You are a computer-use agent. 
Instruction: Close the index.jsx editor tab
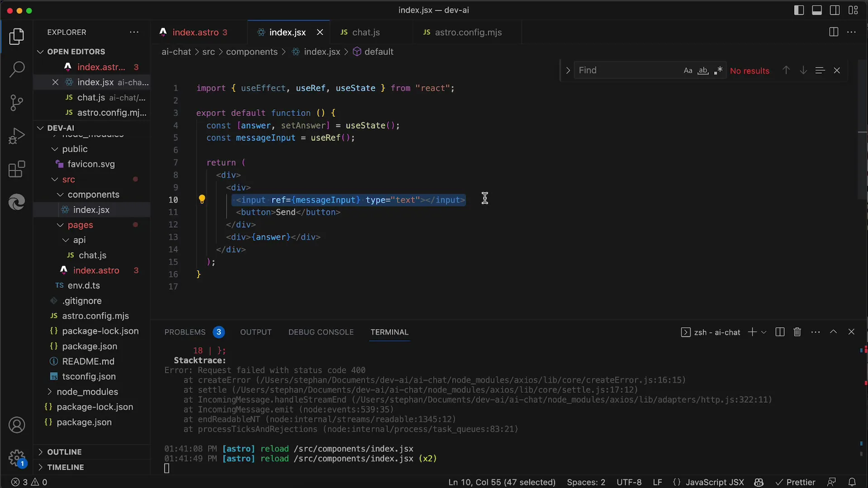320,32
